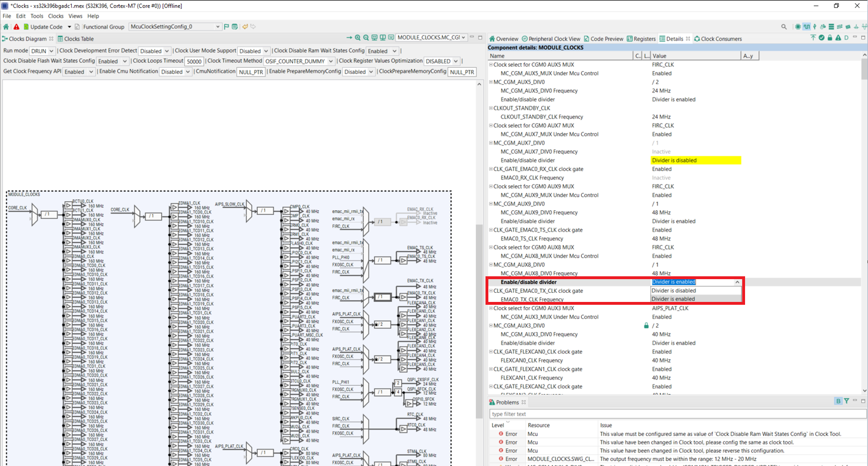Click the lock icon above the Details panel
The image size is (868, 466).
click(830, 37)
